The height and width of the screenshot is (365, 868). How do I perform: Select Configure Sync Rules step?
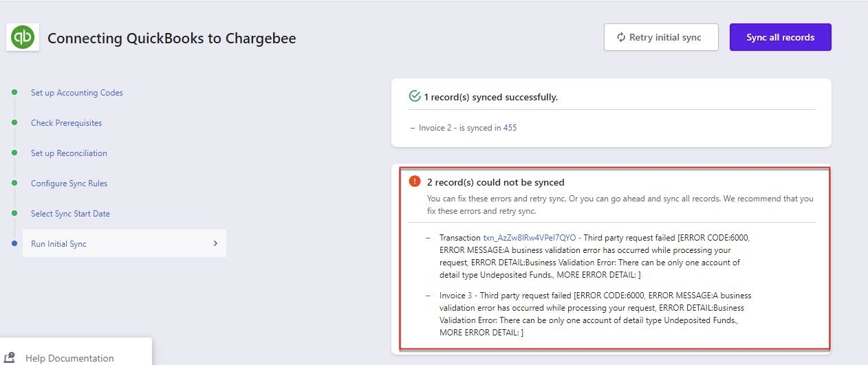[69, 184]
